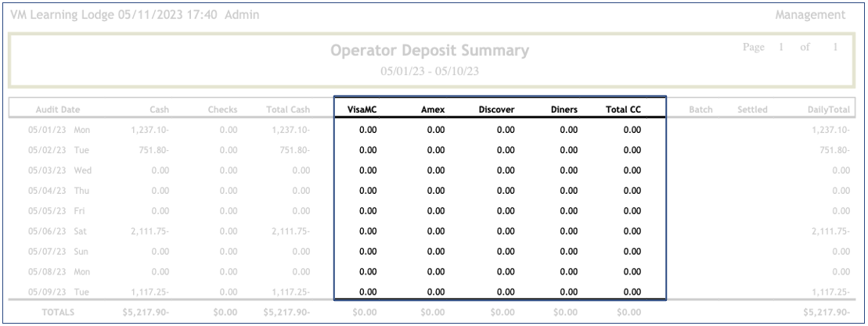Image resolution: width=868 pixels, height=326 pixels.
Task: Click the 05/01/23 - 05/10/23 date range
Action: click(x=430, y=70)
